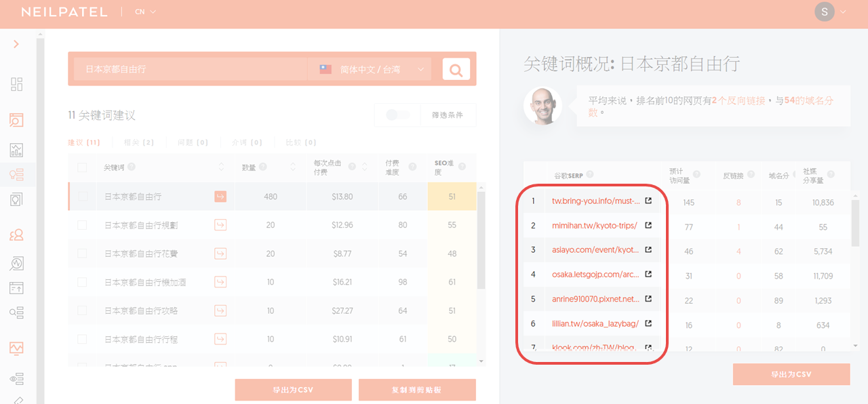This screenshot has width=868, height=404.
Task: Click help icon next to 数量 header
Action: (x=262, y=167)
